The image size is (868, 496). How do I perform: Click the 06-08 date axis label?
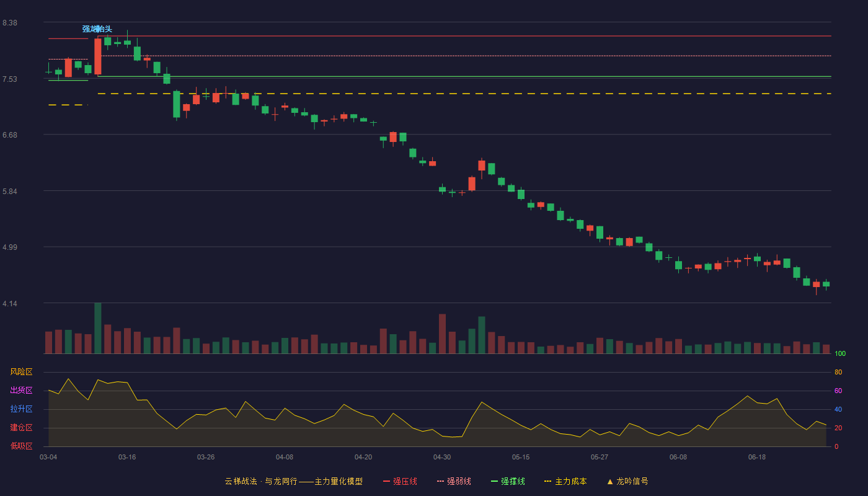pyautogui.click(x=678, y=457)
